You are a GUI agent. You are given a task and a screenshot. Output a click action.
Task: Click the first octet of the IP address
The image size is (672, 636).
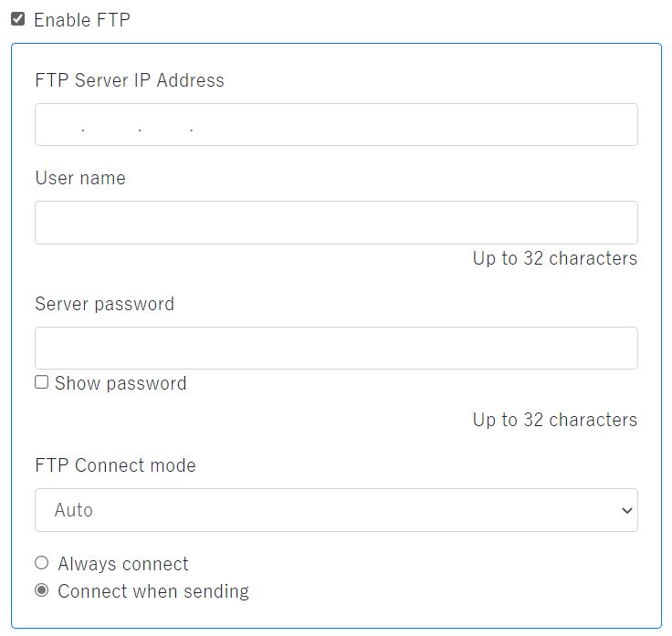tap(59, 125)
